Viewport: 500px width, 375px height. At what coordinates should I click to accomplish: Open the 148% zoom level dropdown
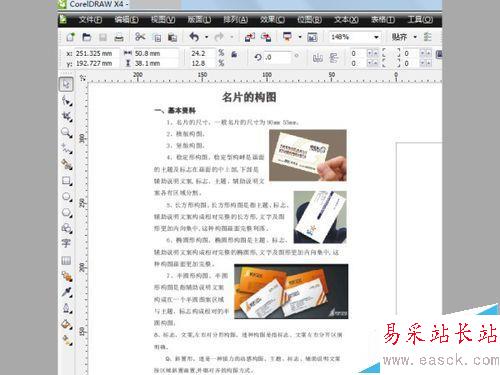point(376,37)
